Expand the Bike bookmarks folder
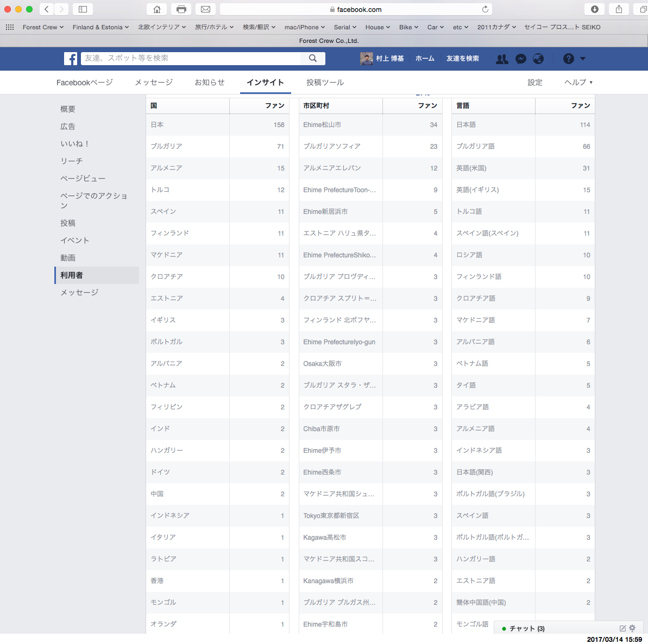This screenshot has width=648, height=644. (x=408, y=27)
